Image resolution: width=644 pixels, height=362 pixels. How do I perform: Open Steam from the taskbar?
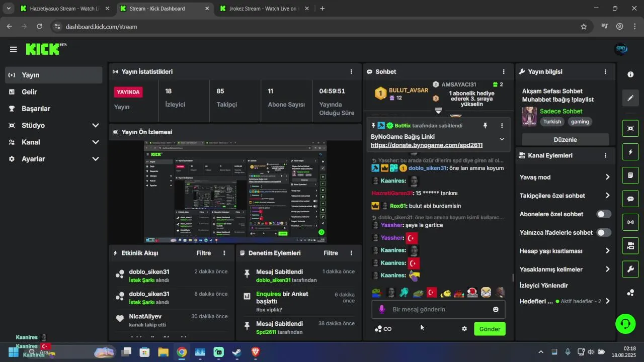[236, 352]
